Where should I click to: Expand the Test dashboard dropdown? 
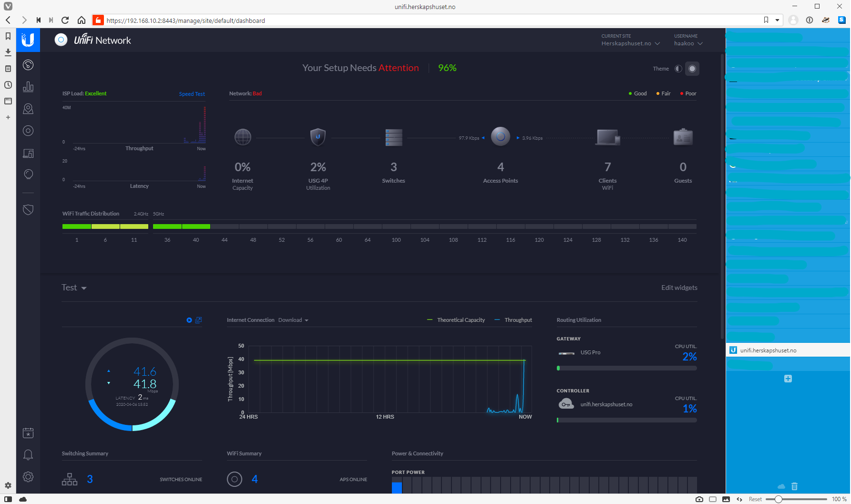pyautogui.click(x=74, y=288)
